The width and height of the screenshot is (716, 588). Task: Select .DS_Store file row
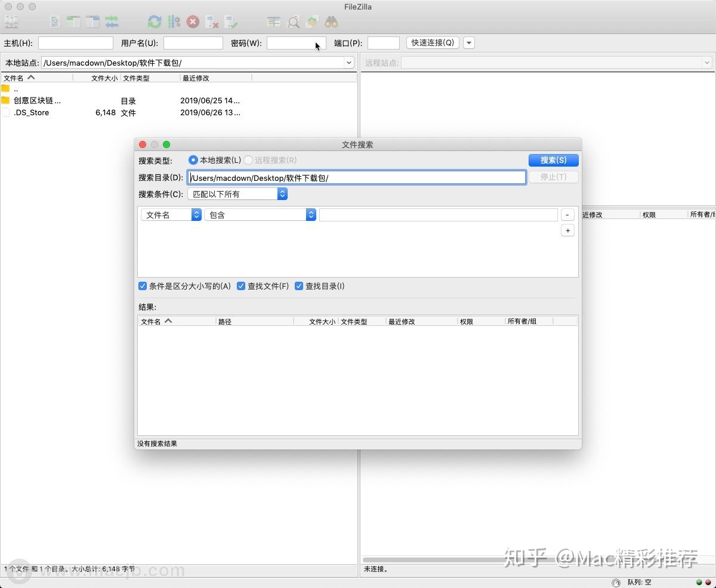(179, 112)
